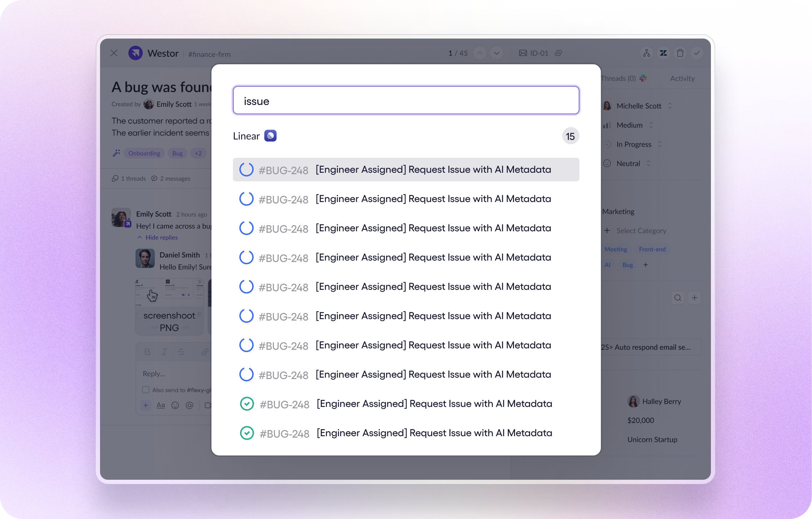The image size is (812, 519).
Task: Change the Medium priority dropdown
Action: tap(628, 125)
